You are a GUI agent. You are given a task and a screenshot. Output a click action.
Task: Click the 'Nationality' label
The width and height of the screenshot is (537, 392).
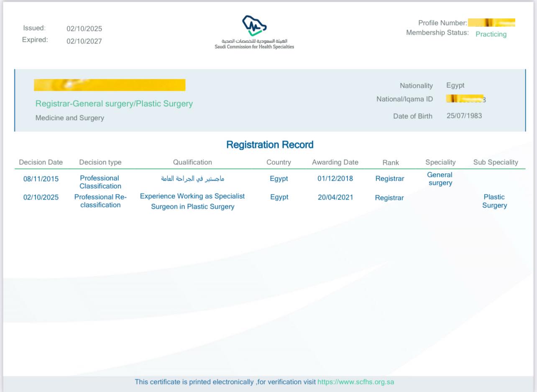tap(416, 86)
